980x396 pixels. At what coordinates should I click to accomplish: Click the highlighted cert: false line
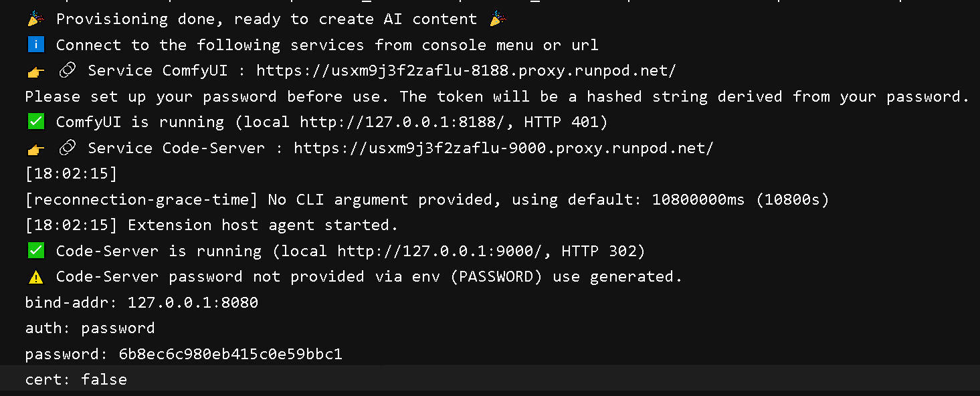[x=76, y=380]
